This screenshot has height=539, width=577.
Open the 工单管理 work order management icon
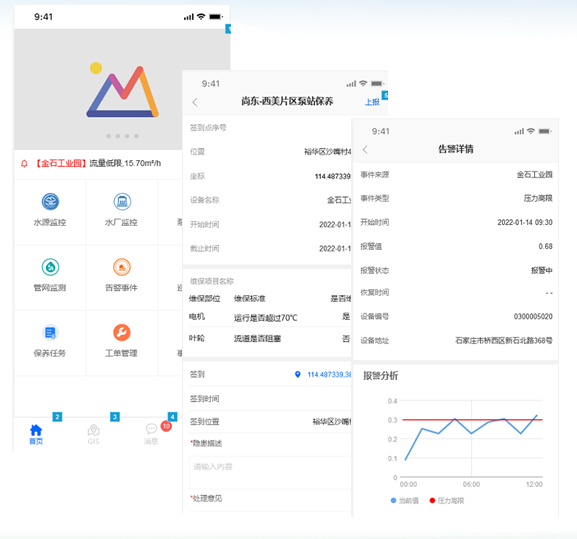(122, 333)
